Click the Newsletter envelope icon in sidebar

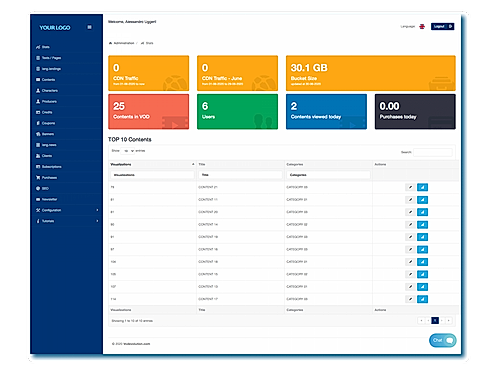(38, 199)
